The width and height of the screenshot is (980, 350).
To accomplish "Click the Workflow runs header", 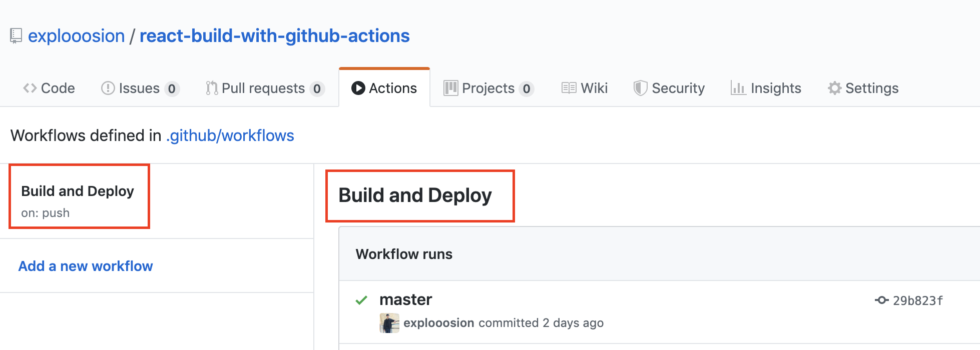I will coord(404,254).
